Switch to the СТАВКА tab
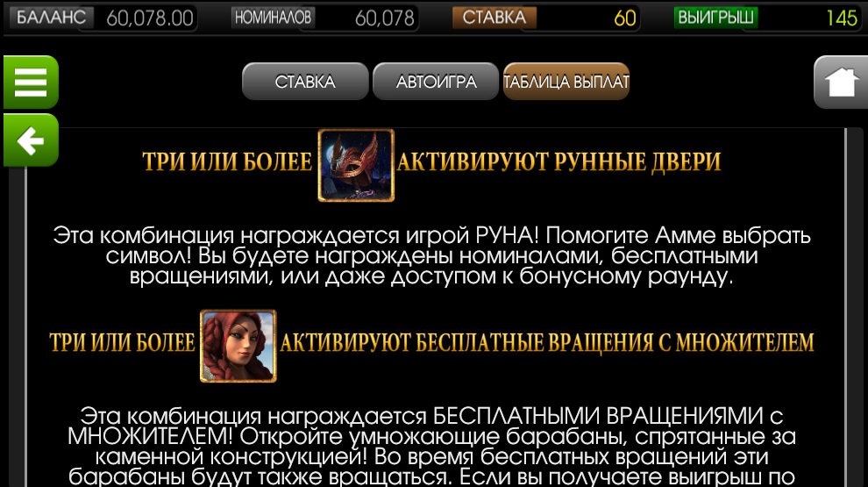Image resolution: width=868 pixels, height=487 pixels. tap(305, 82)
